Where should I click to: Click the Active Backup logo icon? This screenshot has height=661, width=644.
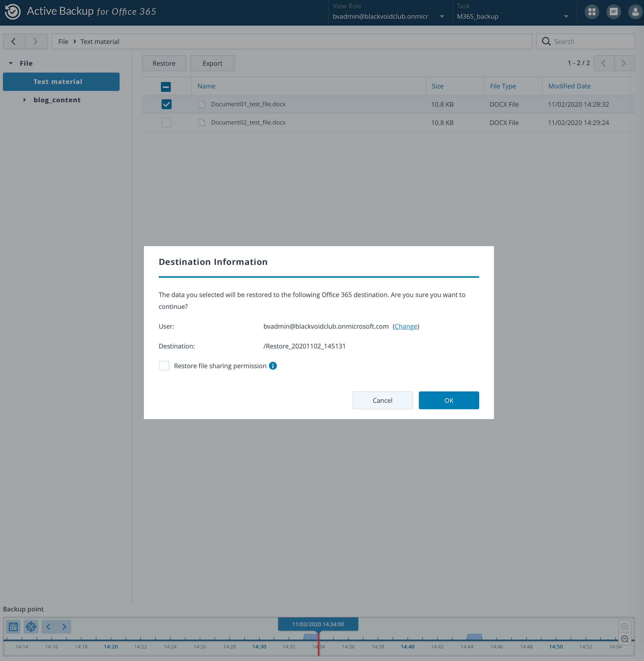tap(13, 12)
